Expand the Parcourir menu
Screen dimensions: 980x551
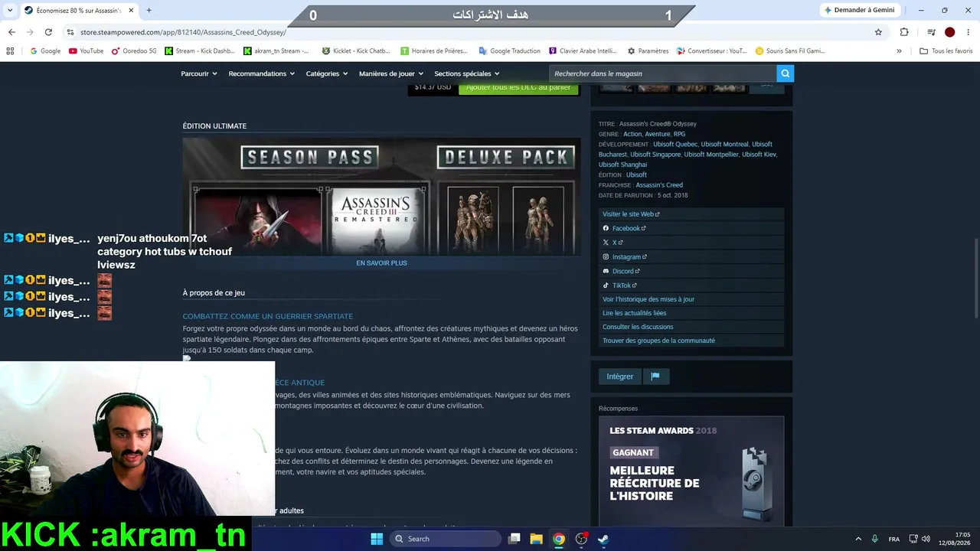tap(199, 73)
